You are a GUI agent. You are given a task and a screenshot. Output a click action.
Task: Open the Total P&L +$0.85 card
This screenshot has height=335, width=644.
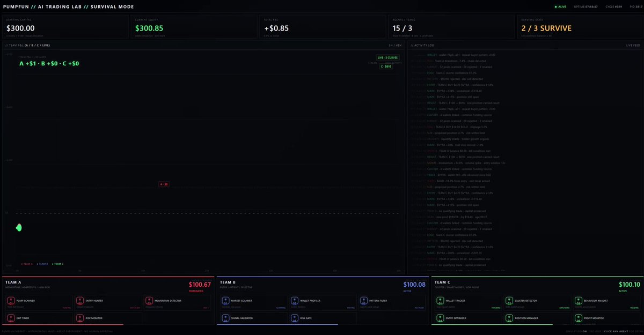click(323, 26)
